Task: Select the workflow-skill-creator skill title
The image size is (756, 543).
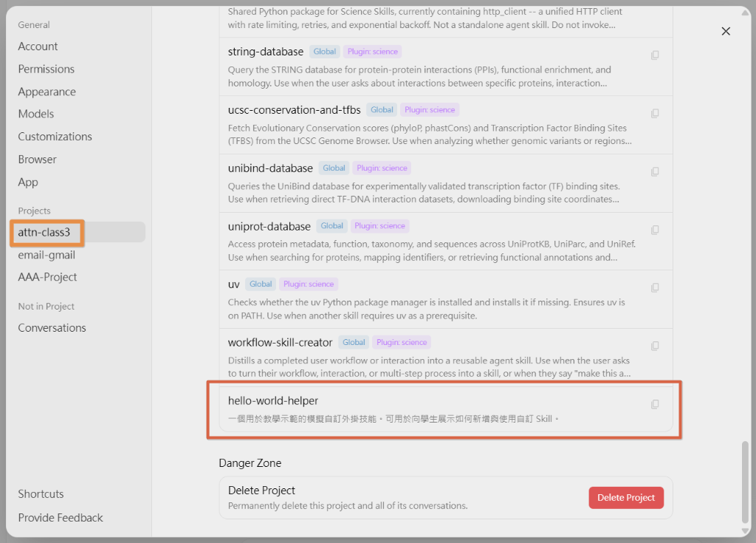Action: (x=280, y=343)
